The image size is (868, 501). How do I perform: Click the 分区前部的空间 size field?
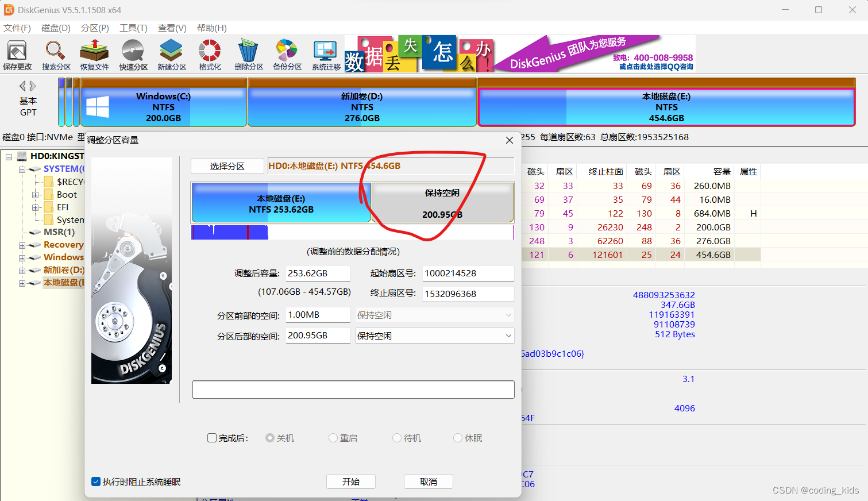click(x=318, y=315)
